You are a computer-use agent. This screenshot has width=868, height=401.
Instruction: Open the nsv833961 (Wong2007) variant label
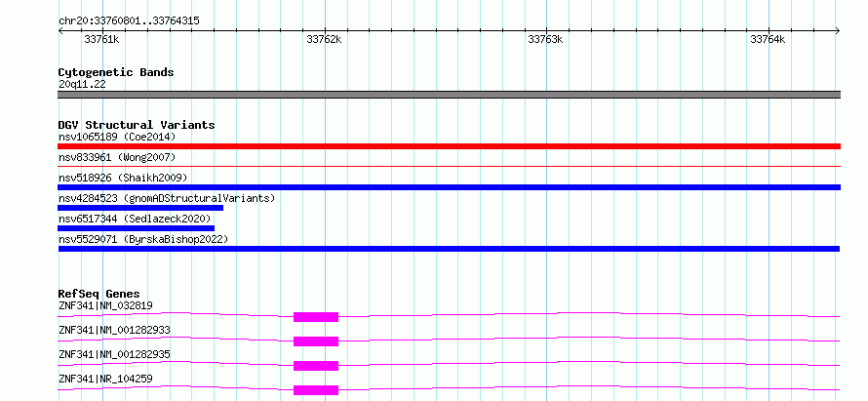click(117, 158)
